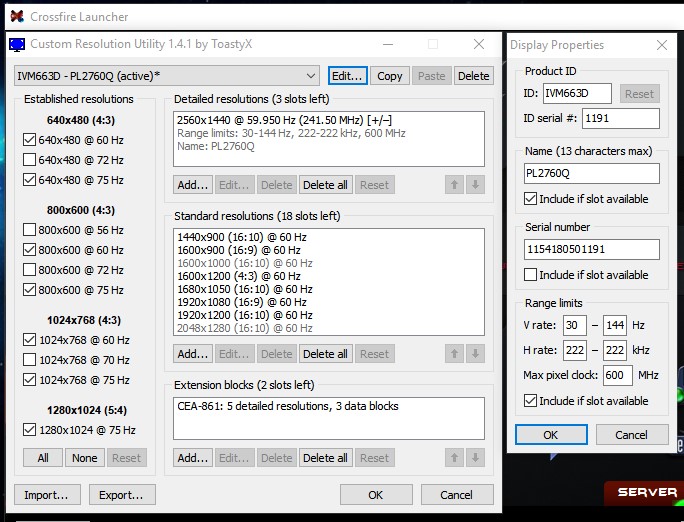The height and width of the screenshot is (522, 684).
Task: Select the CEA-861 extension block entry
Action: 288,406
